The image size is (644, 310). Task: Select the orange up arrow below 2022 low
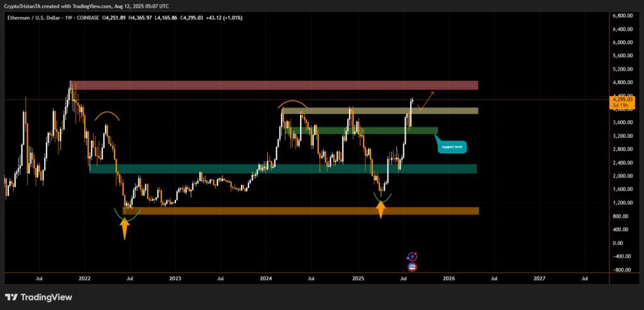point(125,228)
